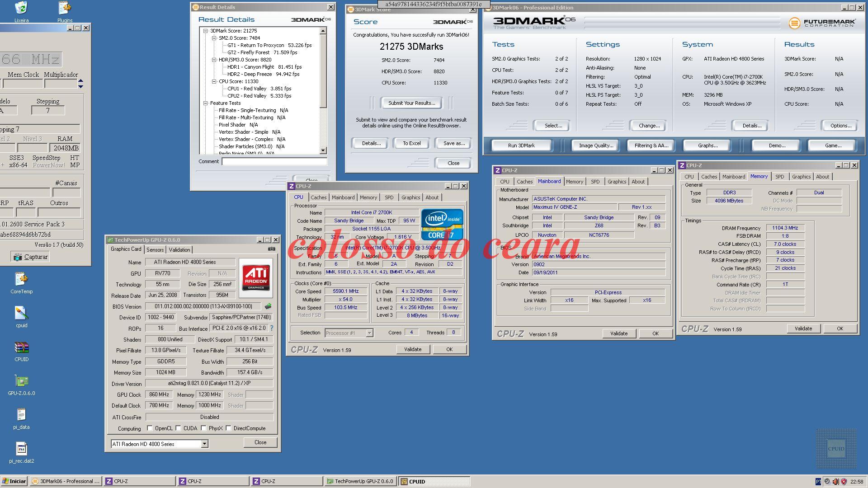Click the multiplier down arrow stepper
Screen dimensions: 868x488
click(80, 86)
